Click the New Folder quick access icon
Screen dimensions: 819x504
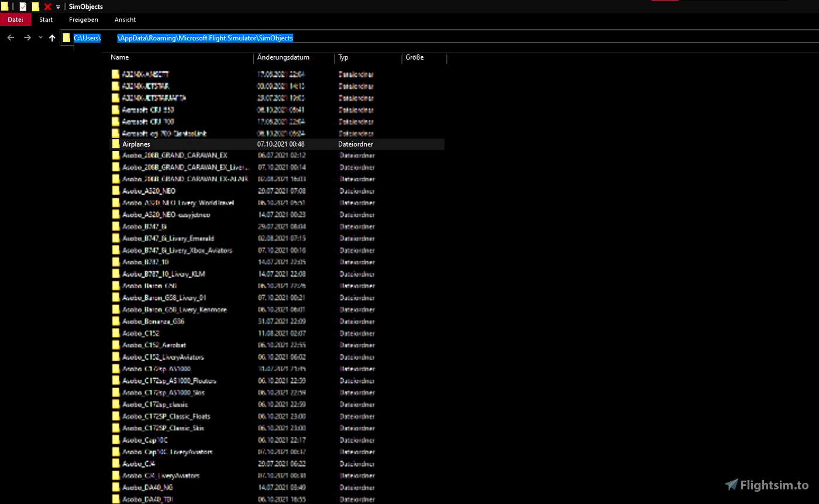[36, 6]
